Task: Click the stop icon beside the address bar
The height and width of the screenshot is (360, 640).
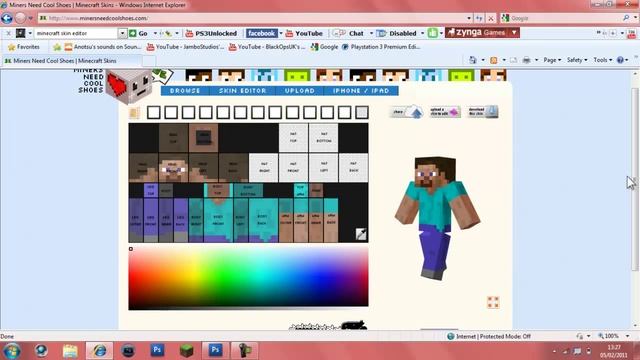Action: click(x=491, y=18)
